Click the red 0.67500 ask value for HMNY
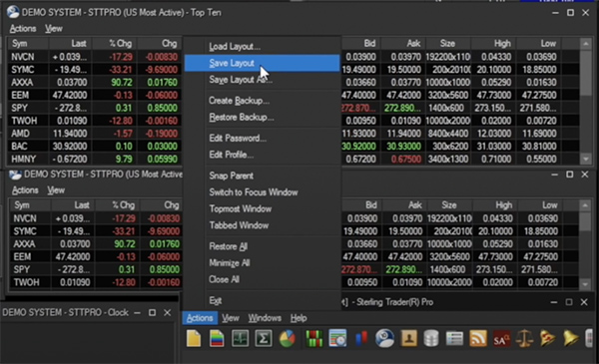Viewport: 599px width, 364px height. tap(405, 160)
